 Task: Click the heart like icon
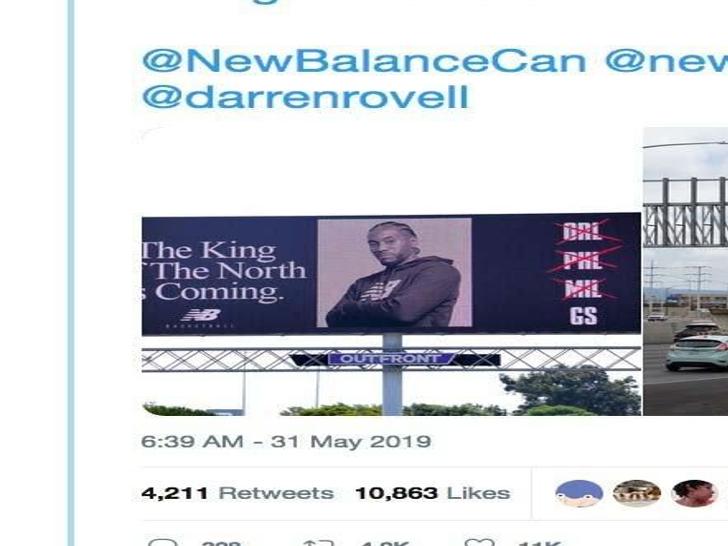480,542
